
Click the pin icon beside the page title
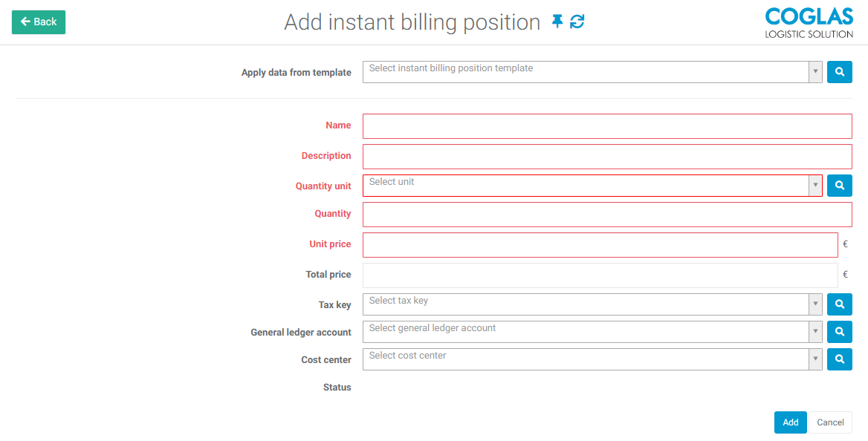(557, 22)
